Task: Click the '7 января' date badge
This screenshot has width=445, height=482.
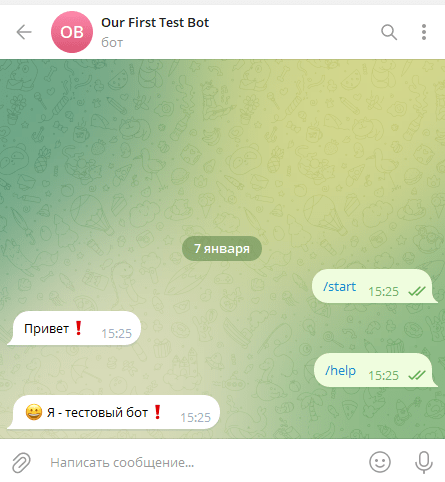Action: [222, 249]
